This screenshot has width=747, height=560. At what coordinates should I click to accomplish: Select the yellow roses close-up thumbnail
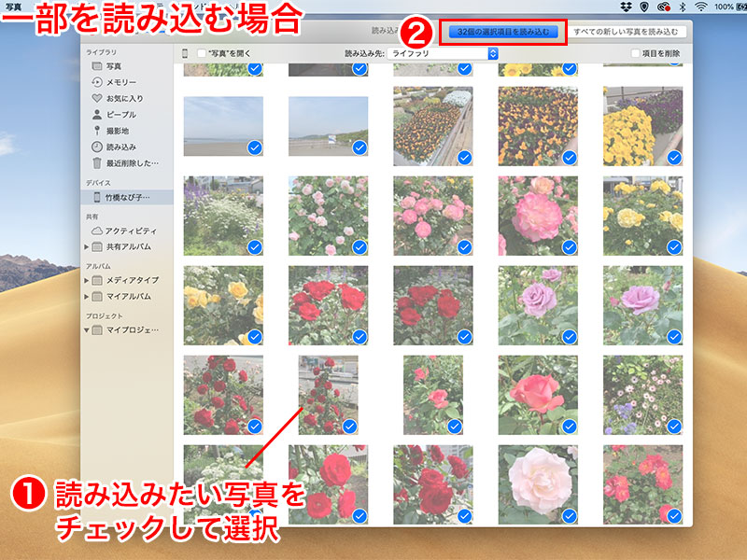tap(223, 306)
